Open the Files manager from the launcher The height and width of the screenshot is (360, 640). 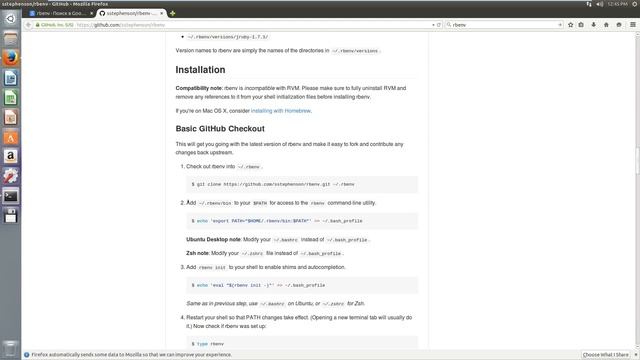coord(11,38)
